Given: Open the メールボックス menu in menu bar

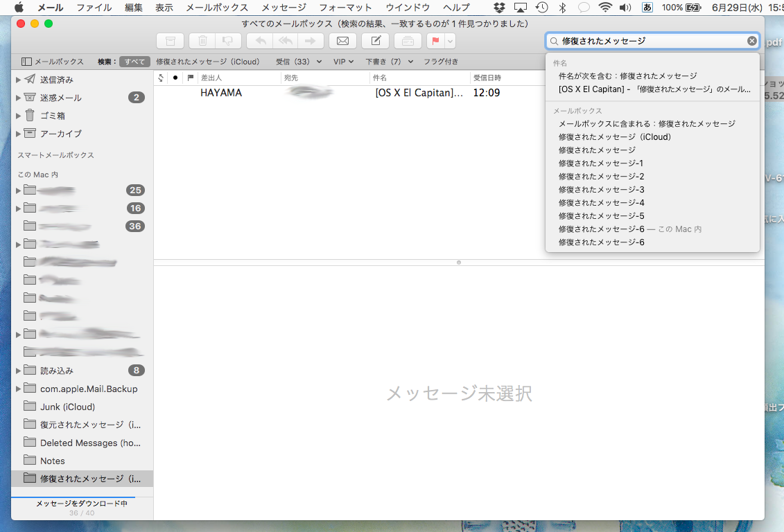Looking at the screenshot, I should click(x=217, y=8).
